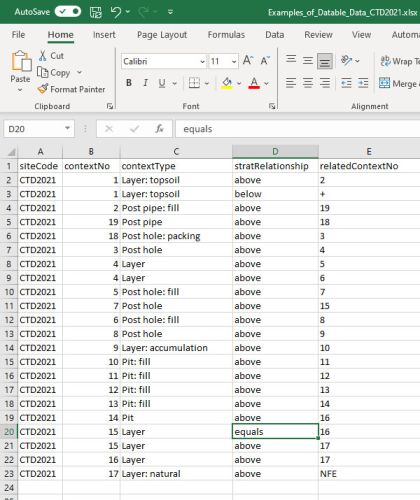Go to the Formulas tab
420x500 pixels.
pyautogui.click(x=226, y=35)
